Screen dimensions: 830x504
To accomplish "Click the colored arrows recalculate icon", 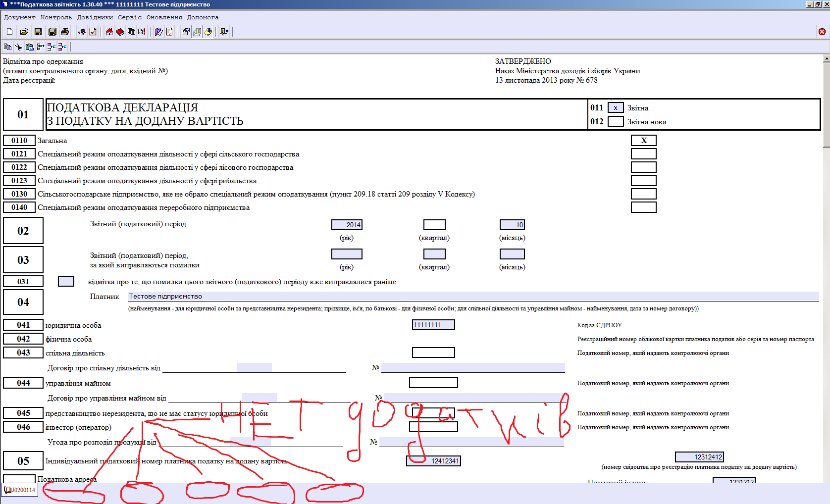I will [82, 32].
